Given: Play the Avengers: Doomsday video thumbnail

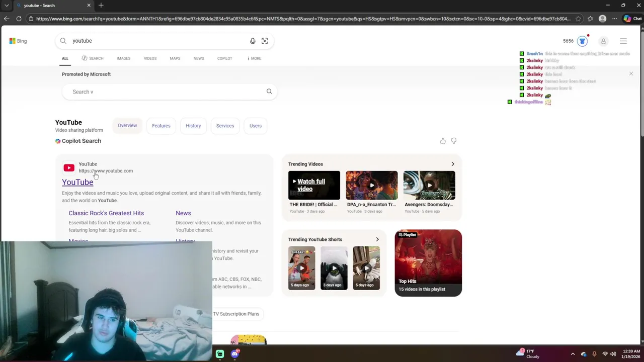Looking at the screenshot, I should (429, 185).
